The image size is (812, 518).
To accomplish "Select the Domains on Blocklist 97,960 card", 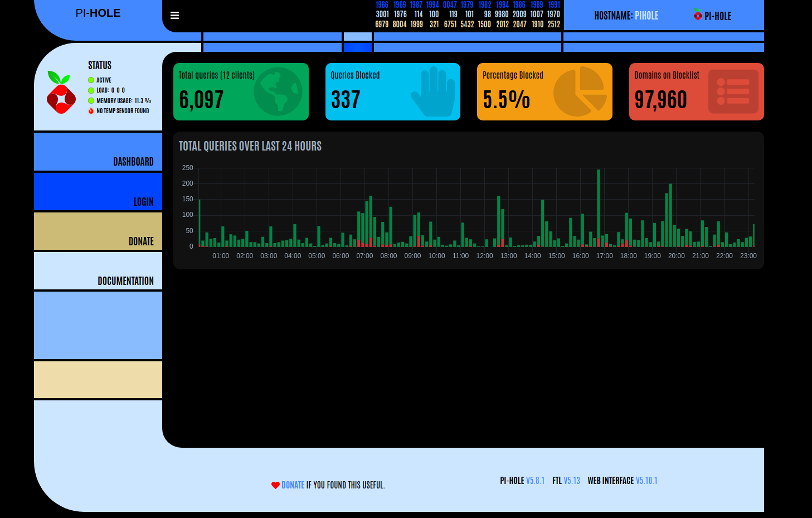I will point(697,91).
